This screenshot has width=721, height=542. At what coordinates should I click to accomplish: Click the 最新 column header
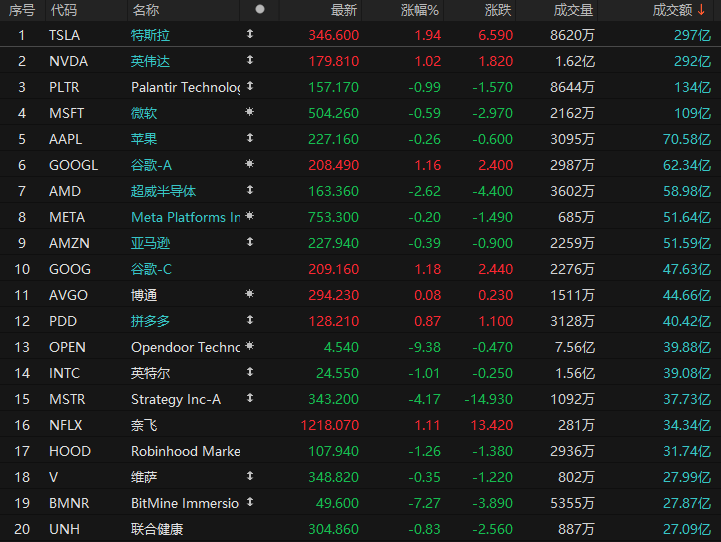click(343, 10)
